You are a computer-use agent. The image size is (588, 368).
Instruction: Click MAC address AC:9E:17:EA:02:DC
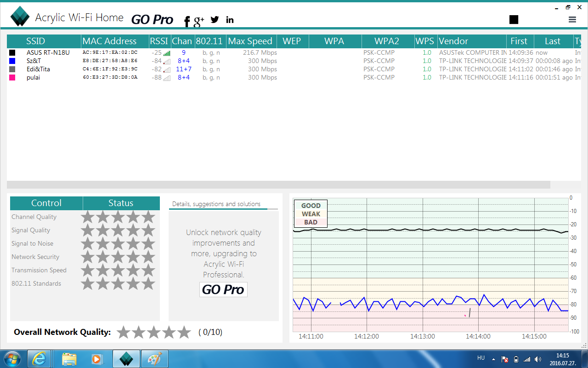110,52
